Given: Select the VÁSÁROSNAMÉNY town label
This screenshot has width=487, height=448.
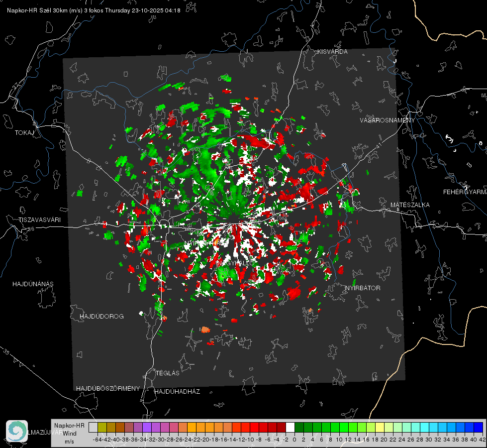Looking at the screenshot, I should pos(388,120).
